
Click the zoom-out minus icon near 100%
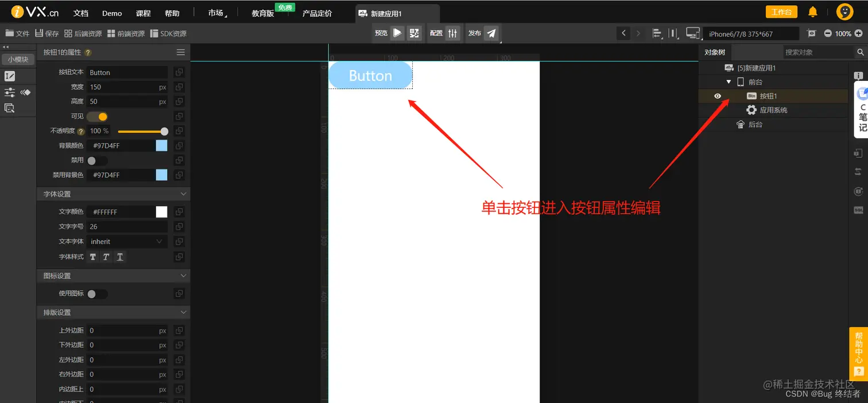click(x=827, y=33)
